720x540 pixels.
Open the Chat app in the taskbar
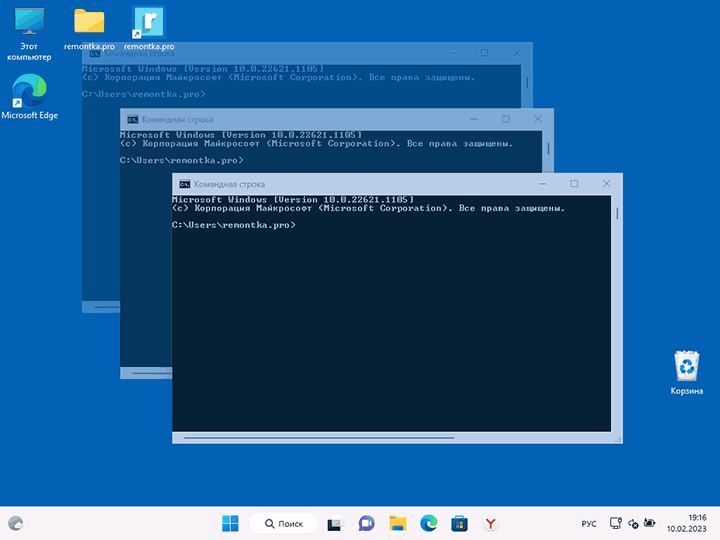point(366,523)
